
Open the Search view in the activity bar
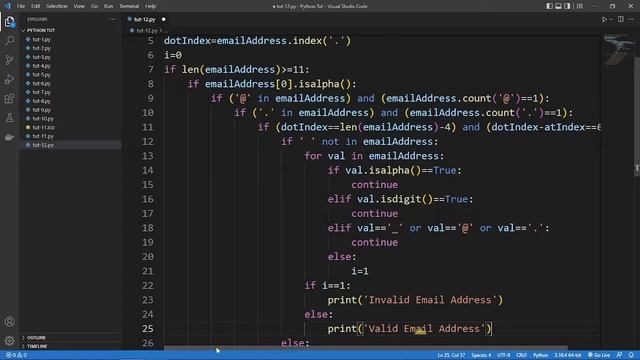pos(9,40)
